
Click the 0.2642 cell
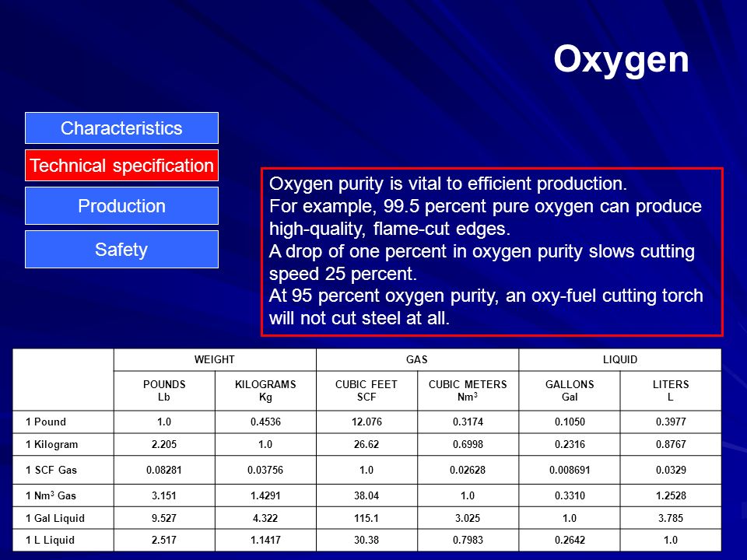point(570,540)
